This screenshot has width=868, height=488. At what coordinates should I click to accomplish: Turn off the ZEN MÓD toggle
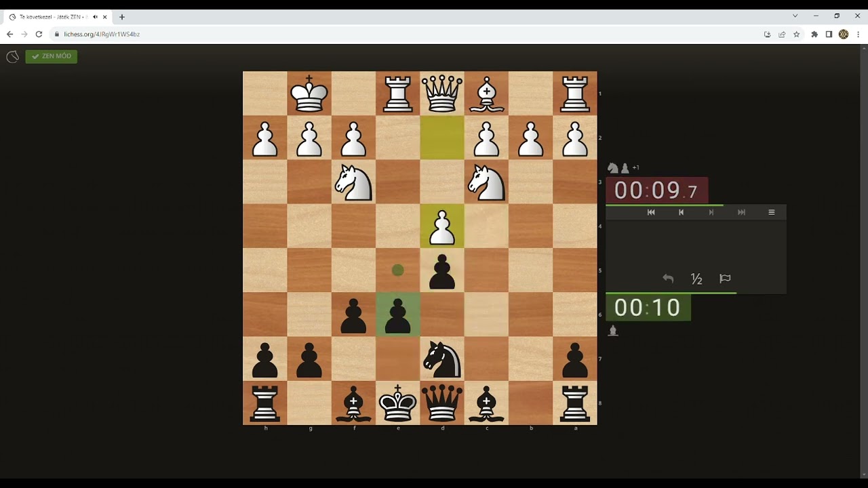click(x=52, y=56)
